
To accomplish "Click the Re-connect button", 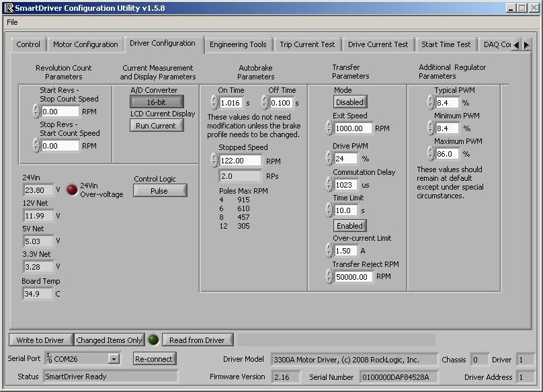I will coord(154,359).
